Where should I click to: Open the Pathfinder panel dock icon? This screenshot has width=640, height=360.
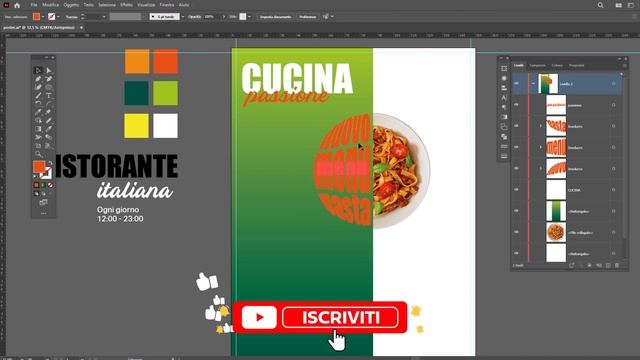(504, 137)
